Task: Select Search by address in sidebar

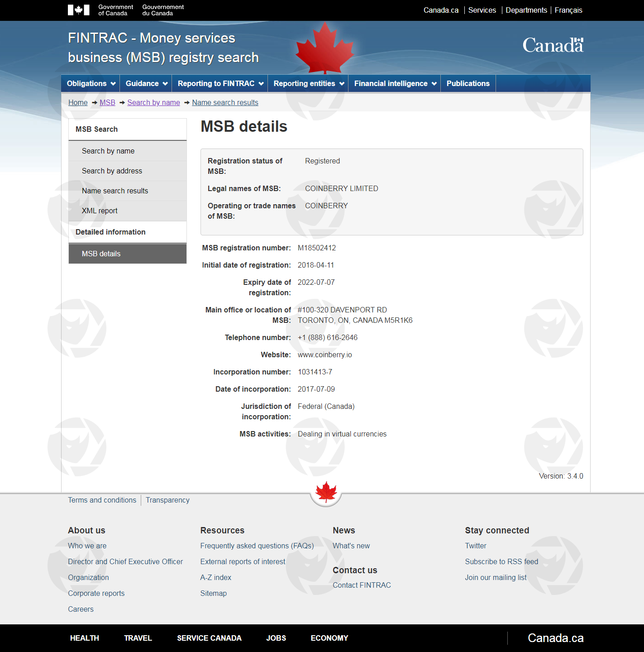Action: pos(112,171)
